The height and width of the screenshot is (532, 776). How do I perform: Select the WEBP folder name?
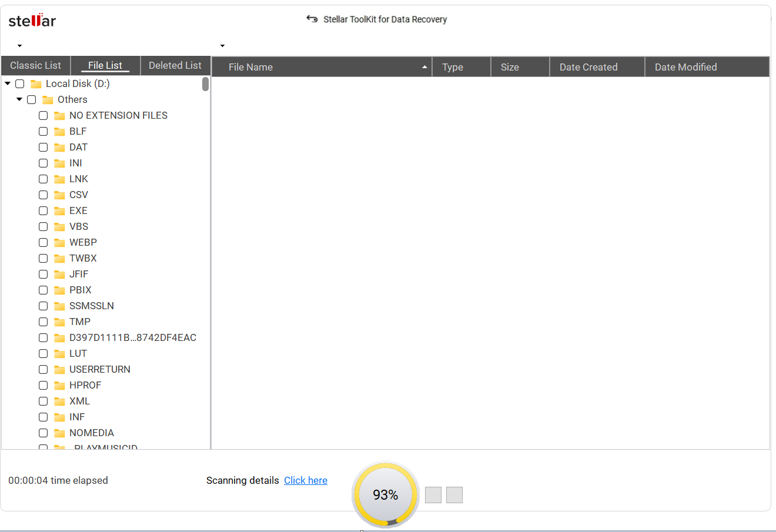(83, 243)
